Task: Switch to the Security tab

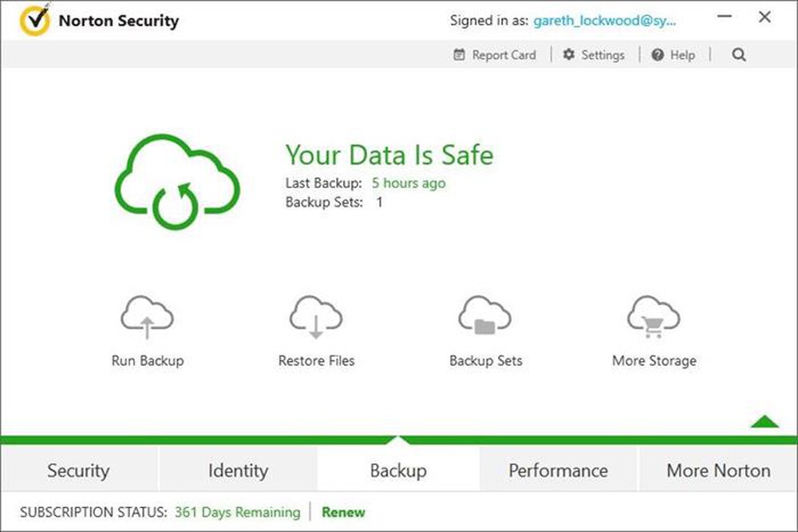Action: click(x=78, y=471)
